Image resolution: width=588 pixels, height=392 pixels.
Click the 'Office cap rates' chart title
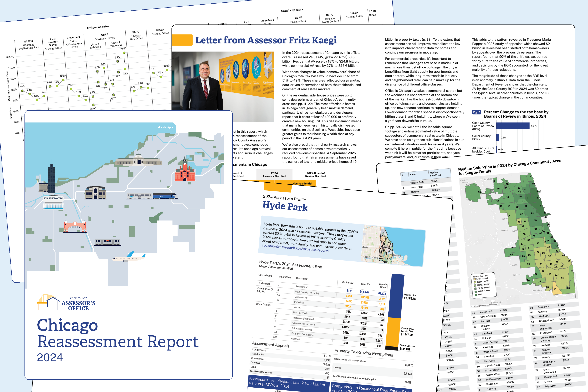point(98,27)
